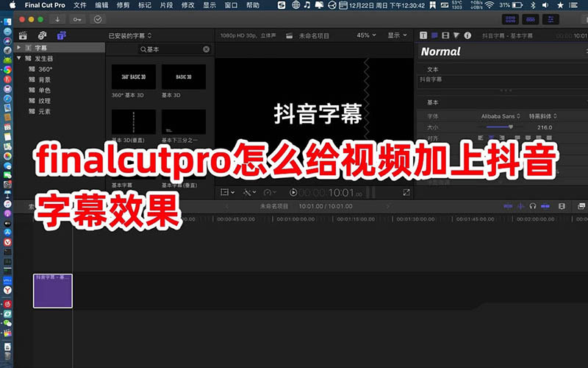Click the title search field containing 基本

click(174, 49)
